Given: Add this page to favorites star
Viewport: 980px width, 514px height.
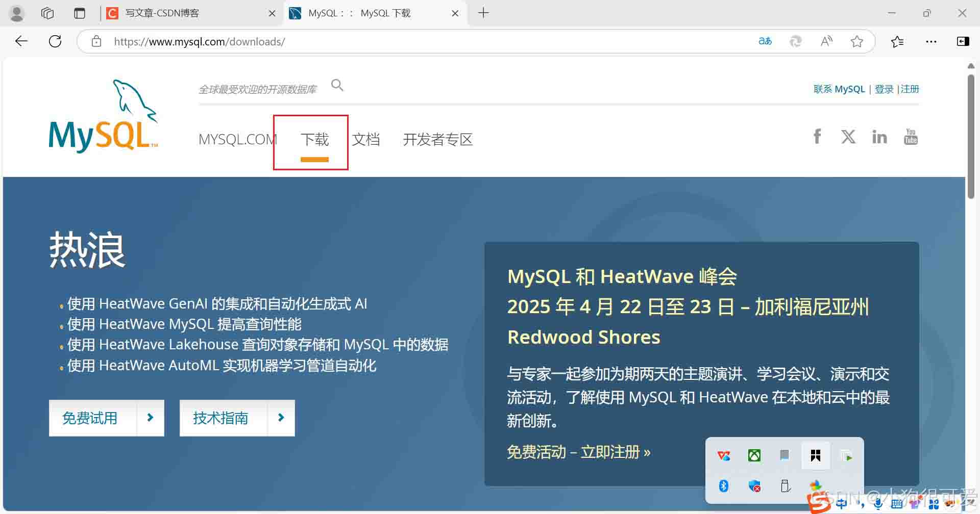Looking at the screenshot, I should click(x=857, y=41).
